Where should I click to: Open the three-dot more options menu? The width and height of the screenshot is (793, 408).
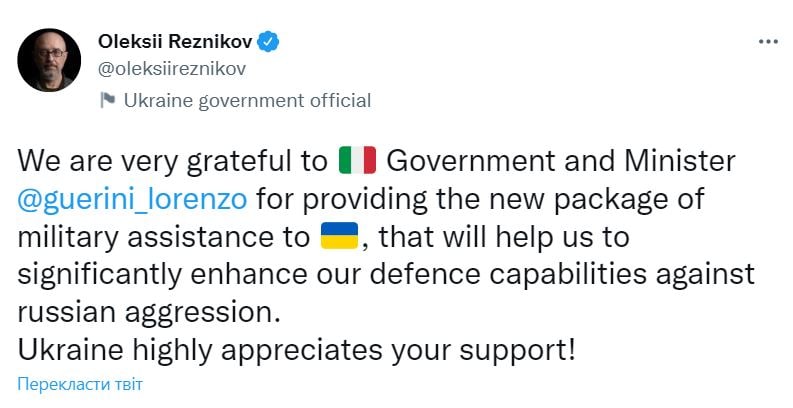[768, 41]
